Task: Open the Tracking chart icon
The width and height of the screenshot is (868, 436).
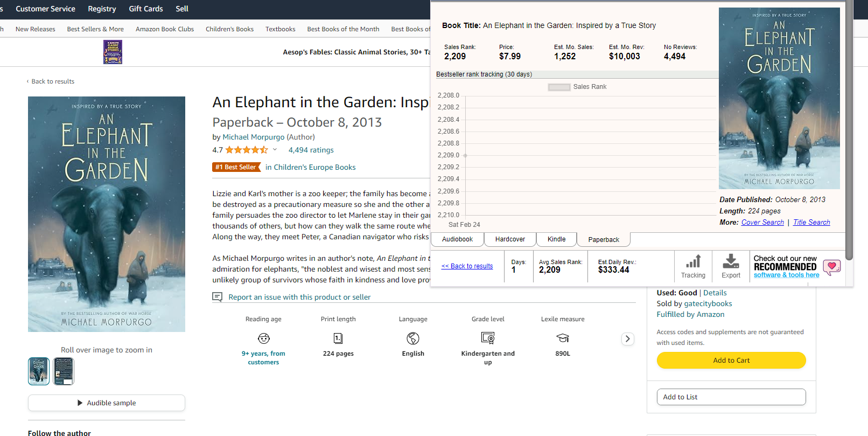Action: 693,261
